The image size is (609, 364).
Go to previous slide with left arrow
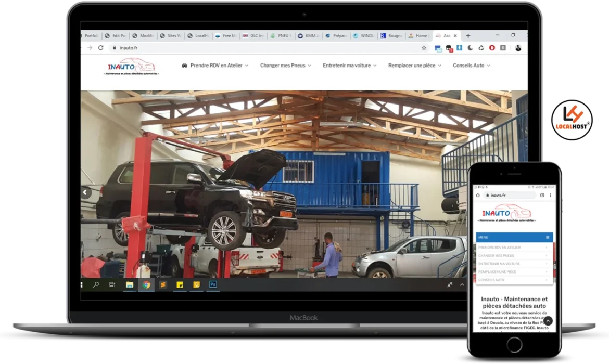pyautogui.click(x=86, y=192)
